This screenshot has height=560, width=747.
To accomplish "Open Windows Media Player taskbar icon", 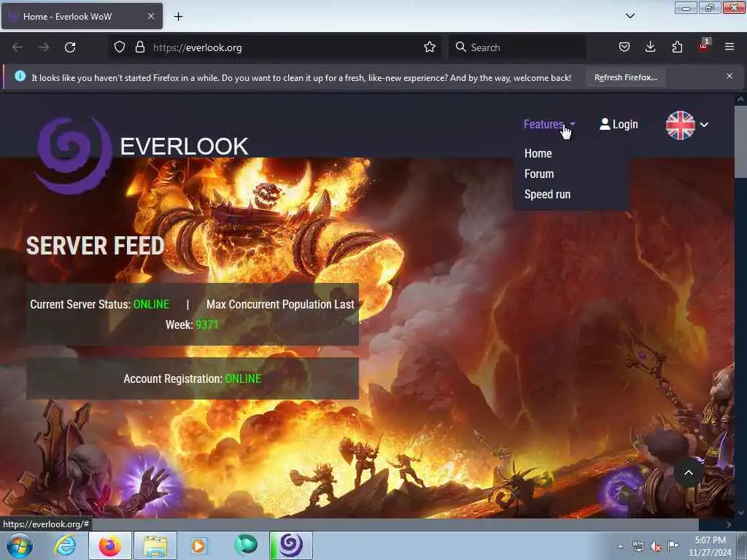I will (x=198, y=545).
